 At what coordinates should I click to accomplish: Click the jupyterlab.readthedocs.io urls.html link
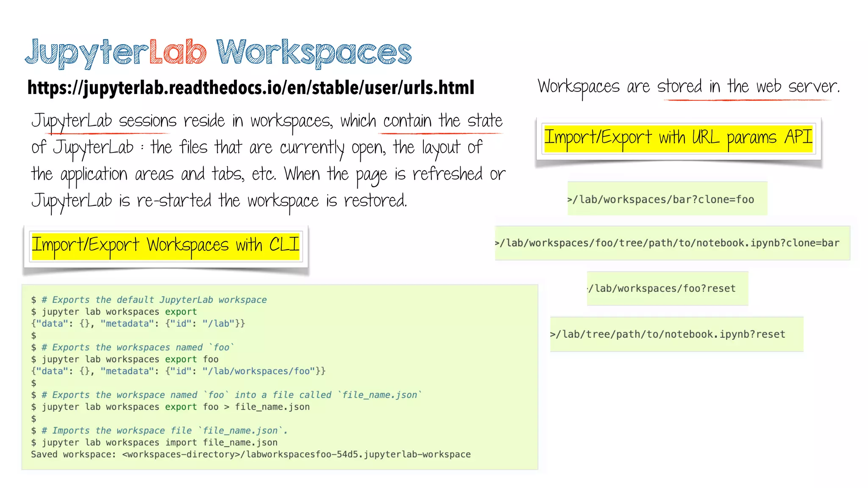(x=251, y=88)
